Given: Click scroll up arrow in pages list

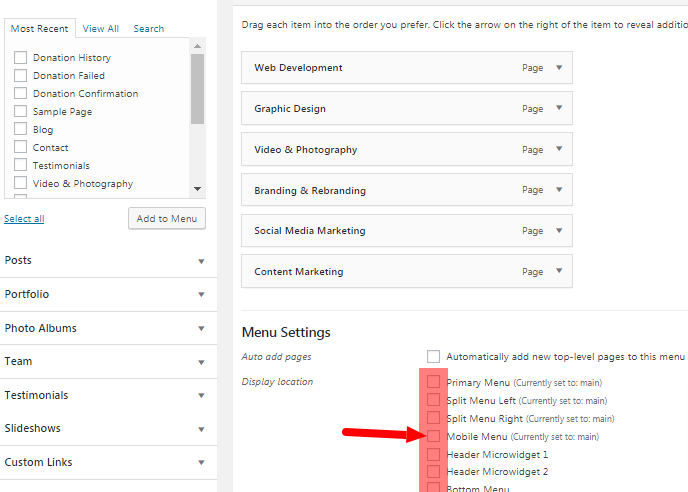Looking at the screenshot, I should [197, 46].
